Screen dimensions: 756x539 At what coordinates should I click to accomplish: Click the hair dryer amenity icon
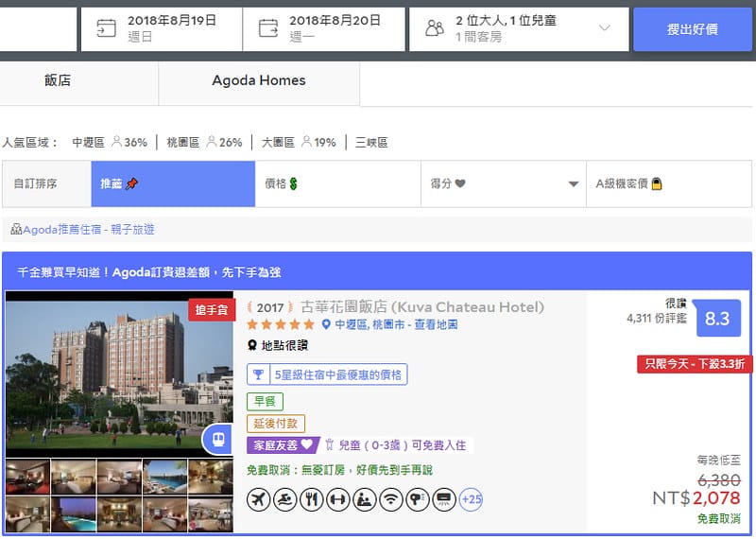(x=418, y=499)
